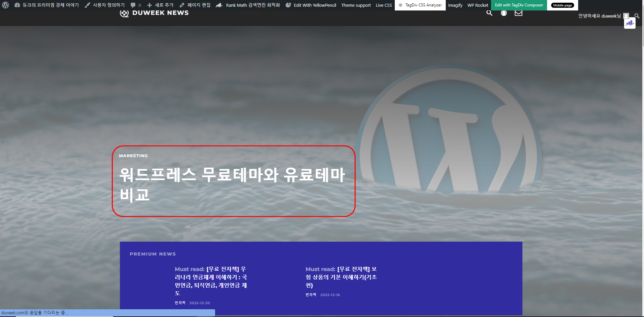
Task: Click 전자책 category under the 2022-12-20 post
Action: [180, 303]
